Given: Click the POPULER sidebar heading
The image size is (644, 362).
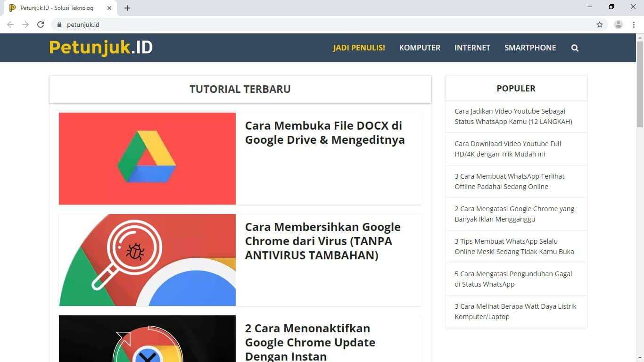Looking at the screenshot, I should click(516, 89).
